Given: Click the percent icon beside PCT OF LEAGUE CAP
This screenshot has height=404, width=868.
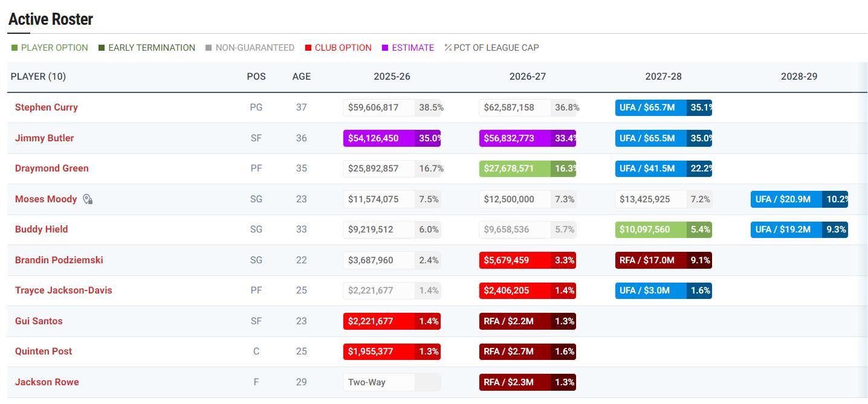Looking at the screenshot, I should click(x=448, y=48).
